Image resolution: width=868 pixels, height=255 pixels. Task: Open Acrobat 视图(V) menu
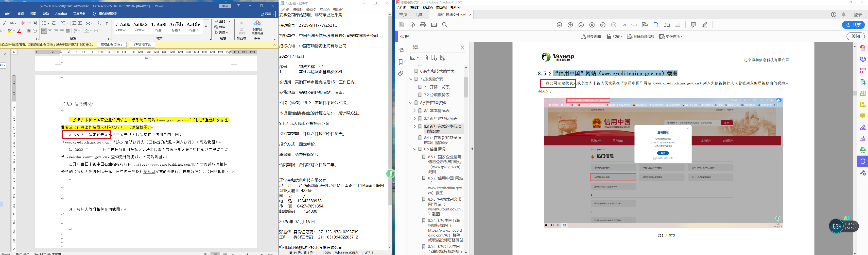pyautogui.click(x=428, y=7)
